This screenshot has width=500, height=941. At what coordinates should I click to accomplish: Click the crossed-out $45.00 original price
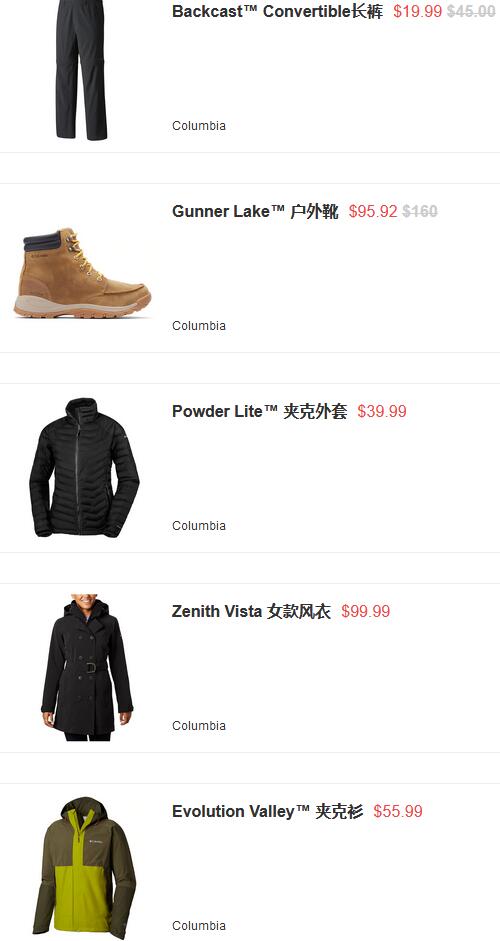(471, 11)
